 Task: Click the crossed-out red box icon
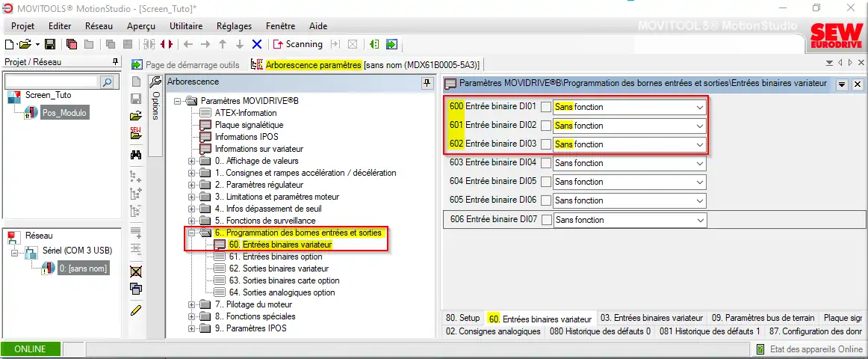(136, 271)
